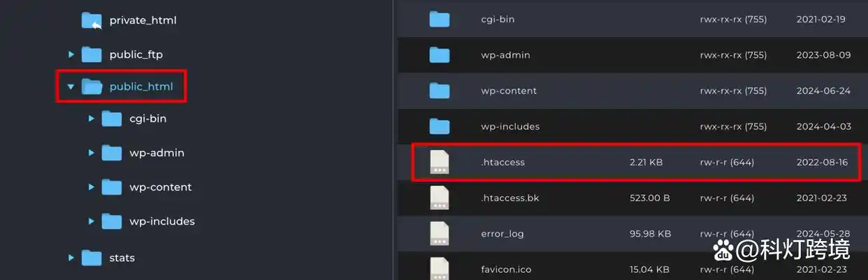Viewport: 868px width, 280px height.
Task: Click the public_ftp folder icon in tree
Action: click(x=92, y=54)
